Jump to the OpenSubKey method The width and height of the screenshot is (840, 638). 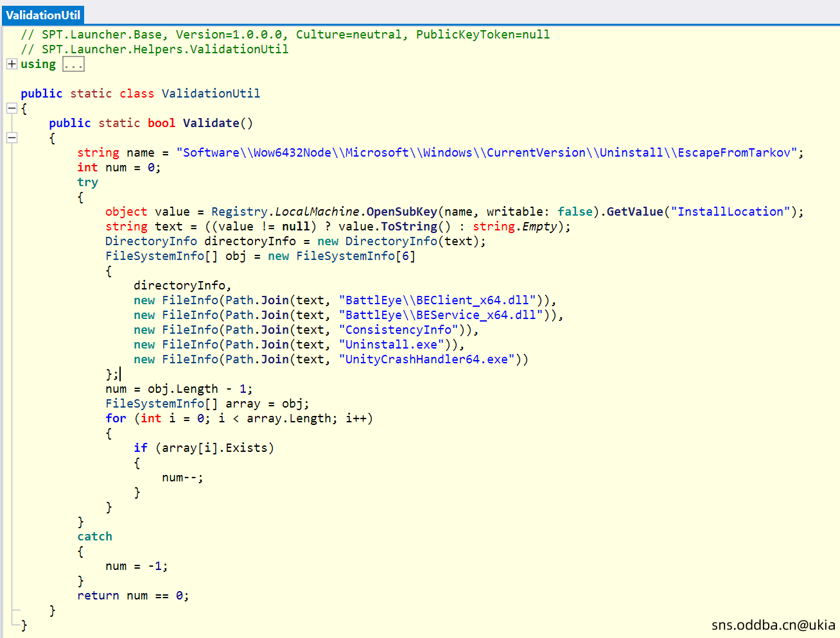click(401, 212)
